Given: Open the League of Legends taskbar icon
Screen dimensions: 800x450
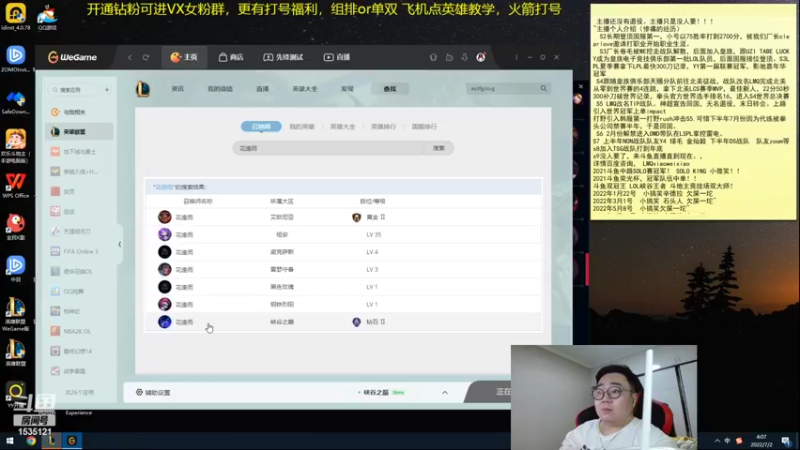Looking at the screenshot, I should click(x=52, y=441).
